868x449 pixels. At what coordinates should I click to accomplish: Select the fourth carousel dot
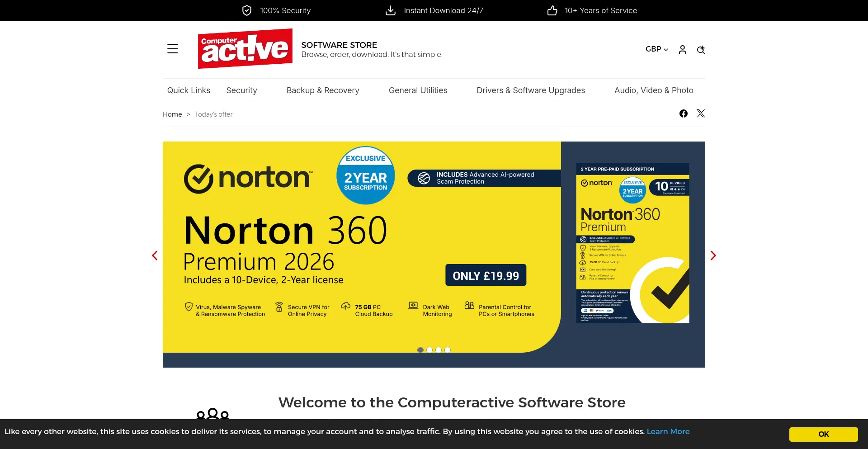(448, 350)
